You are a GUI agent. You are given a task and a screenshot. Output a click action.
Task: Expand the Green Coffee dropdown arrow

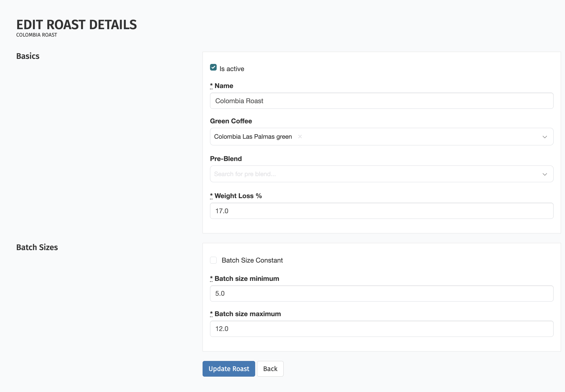click(x=545, y=137)
